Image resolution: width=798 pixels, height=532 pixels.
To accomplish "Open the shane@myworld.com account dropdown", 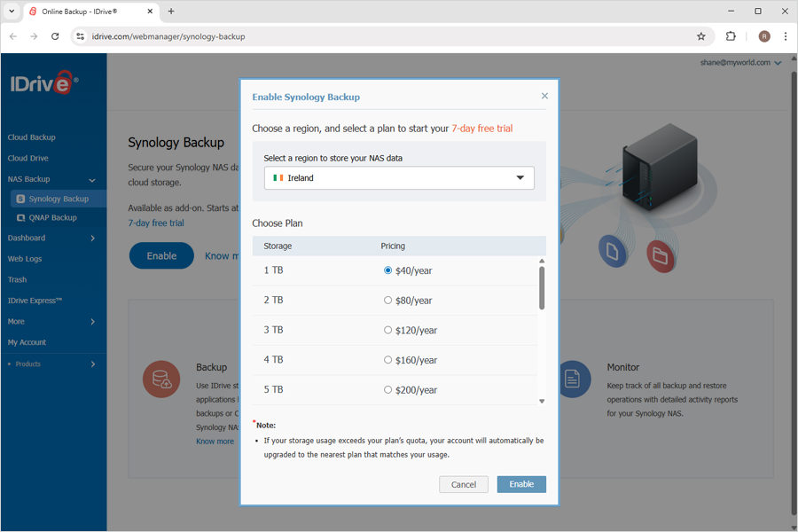I will [740, 63].
